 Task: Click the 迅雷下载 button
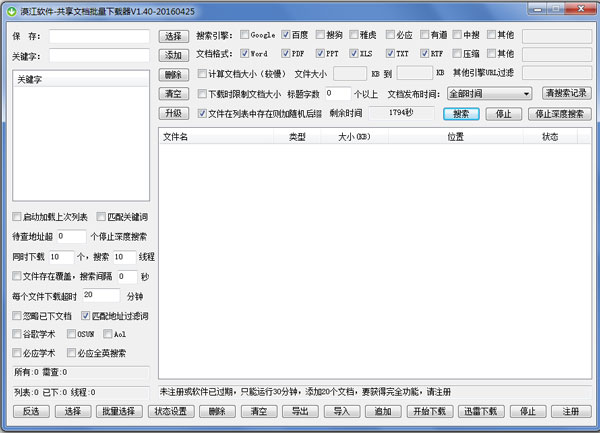(481, 411)
